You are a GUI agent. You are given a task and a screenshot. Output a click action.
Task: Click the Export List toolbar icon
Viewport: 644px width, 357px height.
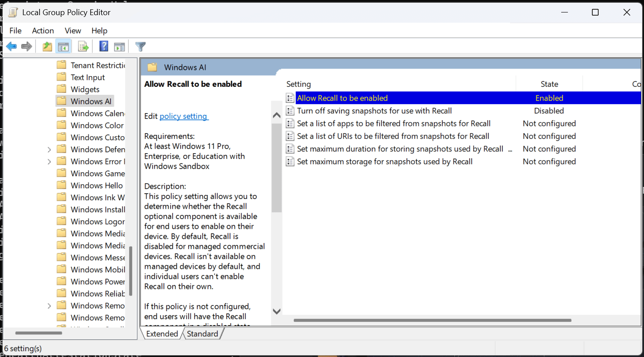pyautogui.click(x=83, y=46)
